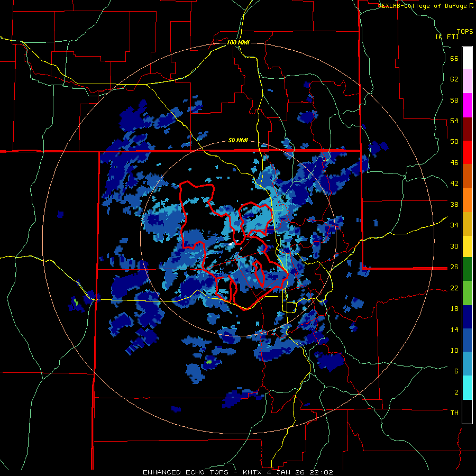Screen dimensions: 476x476
Task: Click the light pink legend swatch
Action: coord(467,81)
